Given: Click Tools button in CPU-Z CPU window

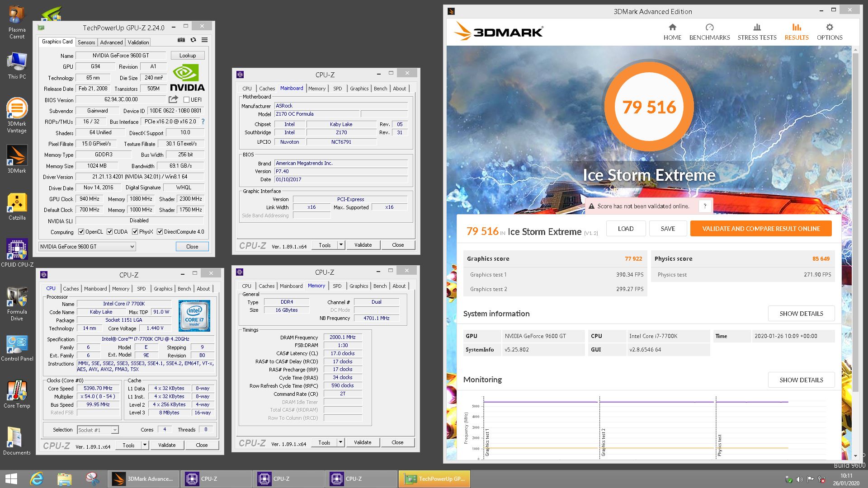Looking at the screenshot, I should click(x=128, y=445).
